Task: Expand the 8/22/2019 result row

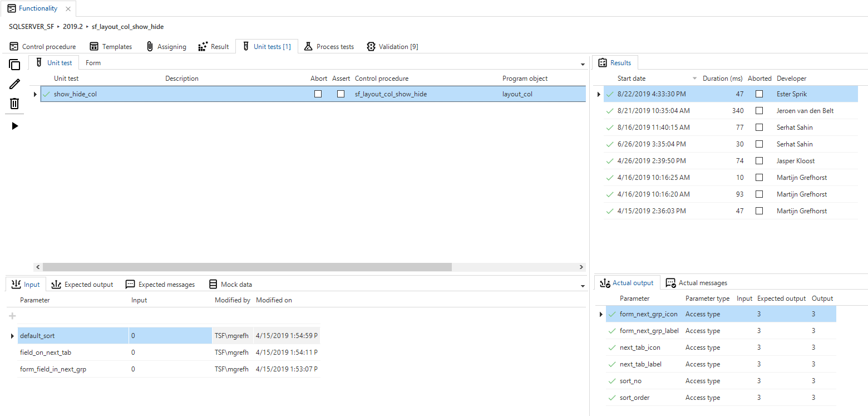Action: point(599,94)
